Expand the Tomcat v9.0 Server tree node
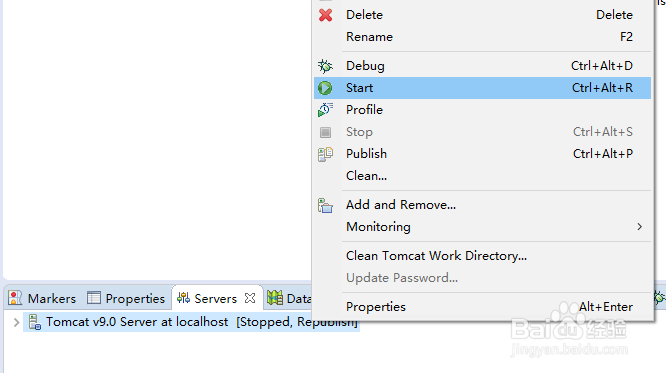666x373 pixels. click(17, 322)
